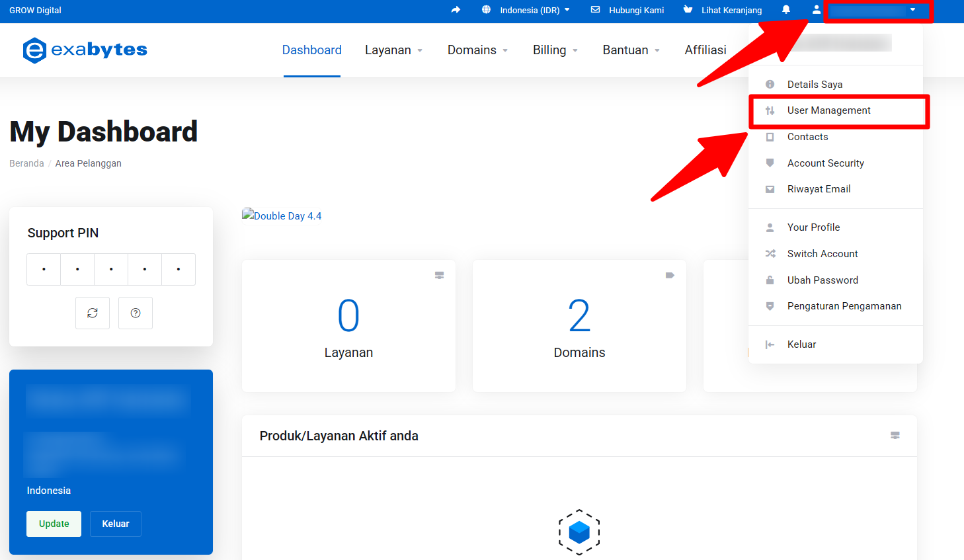Click the green Update button
Screen dimensions: 964x560
[54, 524]
